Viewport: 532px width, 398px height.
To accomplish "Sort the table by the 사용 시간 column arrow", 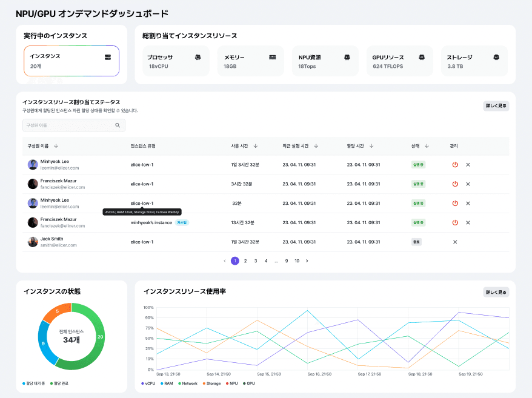I will pos(256,146).
